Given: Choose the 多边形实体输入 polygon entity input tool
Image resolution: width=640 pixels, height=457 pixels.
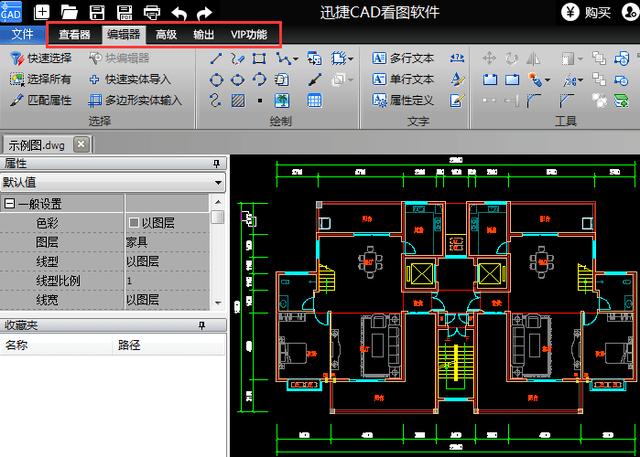Looking at the screenshot, I should (x=135, y=100).
